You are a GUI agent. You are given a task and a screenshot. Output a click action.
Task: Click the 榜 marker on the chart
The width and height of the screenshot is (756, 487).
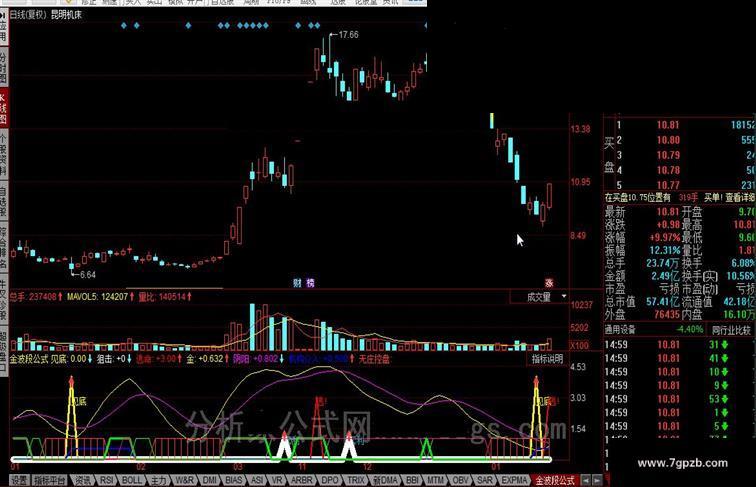click(310, 283)
